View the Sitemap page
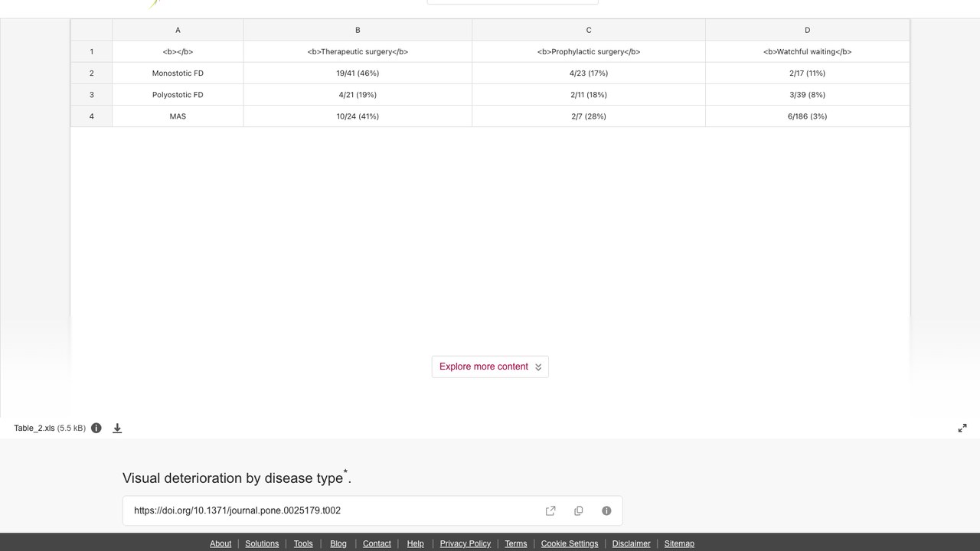The image size is (980, 551). click(679, 544)
